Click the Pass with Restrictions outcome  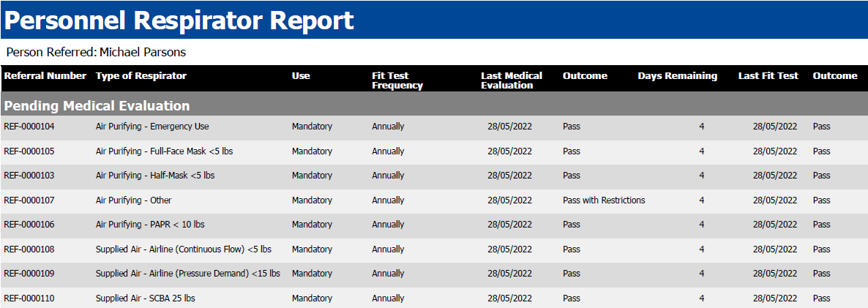[604, 200]
